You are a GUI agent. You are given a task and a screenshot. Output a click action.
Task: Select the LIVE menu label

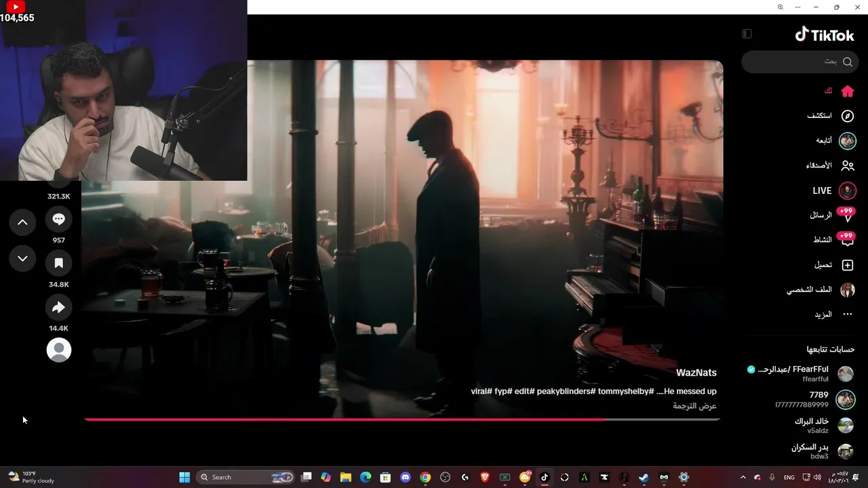(x=822, y=190)
